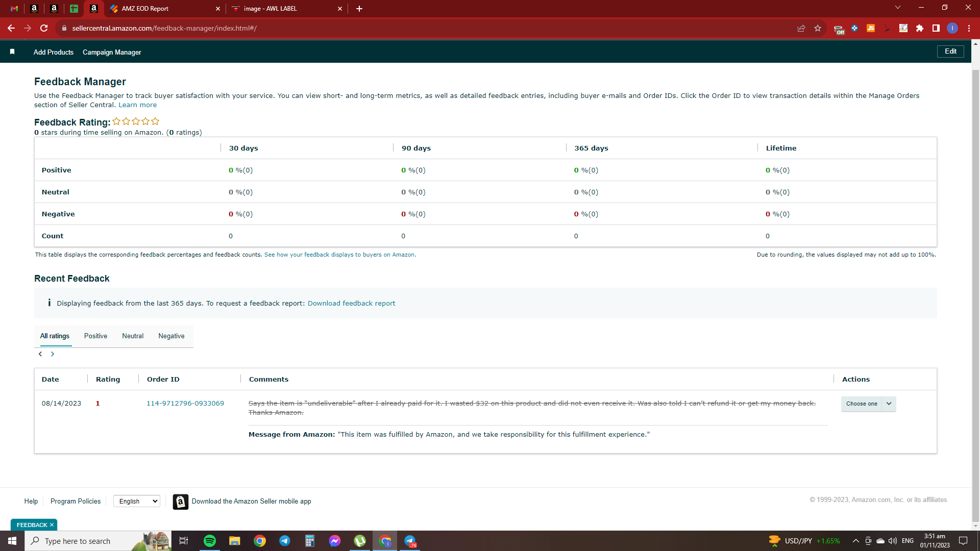Open the Chrome three-dot menu
The width and height of the screenshot is (980, 551).
pyautogui.click(x=969, y=28)
